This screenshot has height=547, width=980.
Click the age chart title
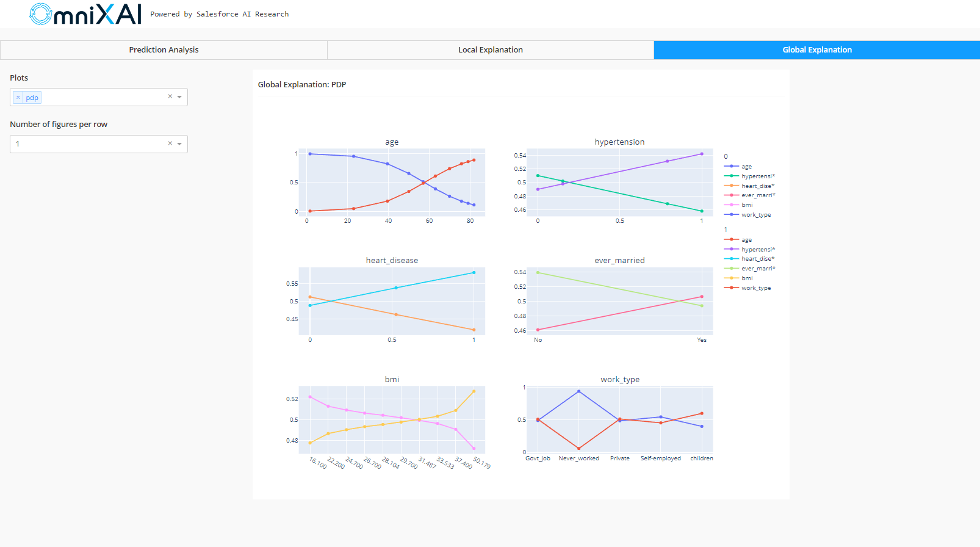coord(392,142)
